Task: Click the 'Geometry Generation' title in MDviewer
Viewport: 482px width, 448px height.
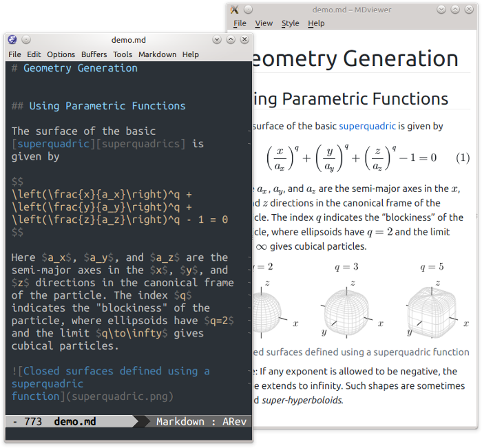Action: coord(355,58)
